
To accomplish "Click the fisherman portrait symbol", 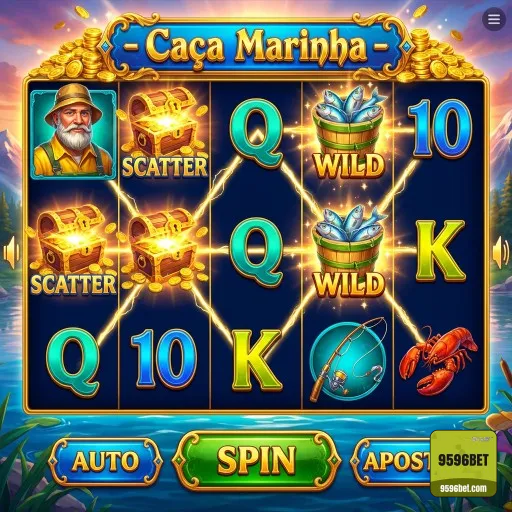I will [73, 134].
